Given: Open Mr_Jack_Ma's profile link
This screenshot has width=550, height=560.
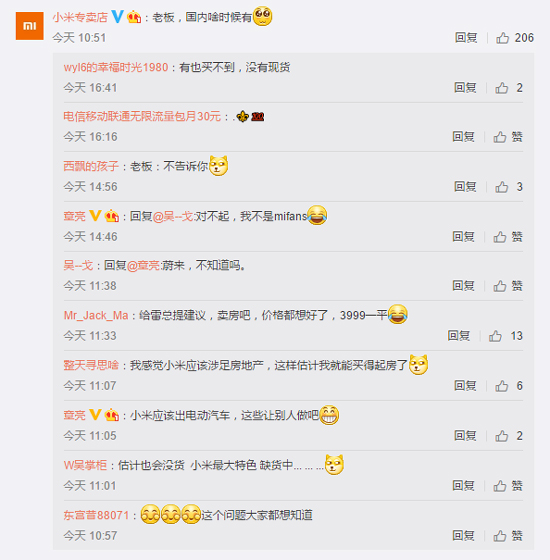Looking at the screenshot, I should pyautogui.click(x=96, y=315).
